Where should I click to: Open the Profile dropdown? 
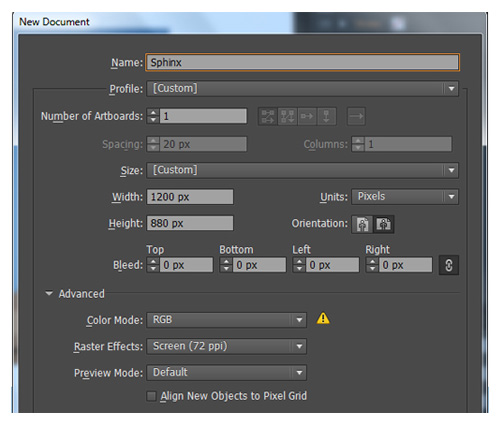tap(303, 89)
